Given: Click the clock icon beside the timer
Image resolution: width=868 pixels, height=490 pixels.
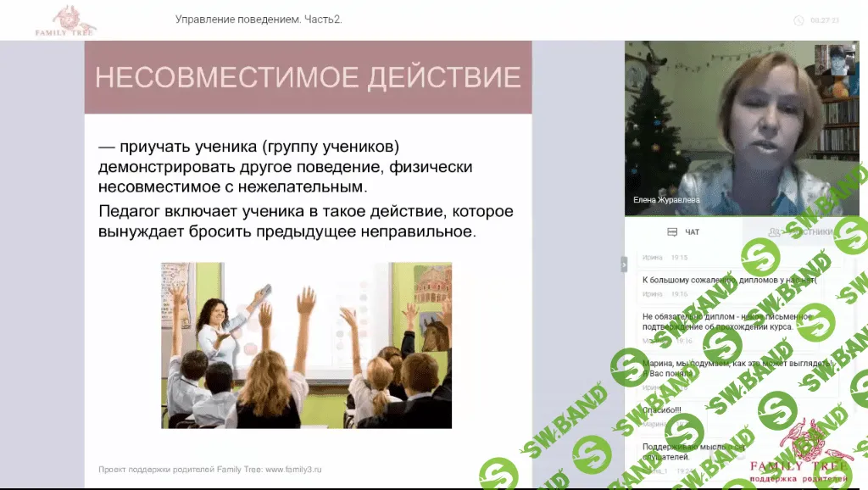Looking at the screenshot, I should (798, 20).
